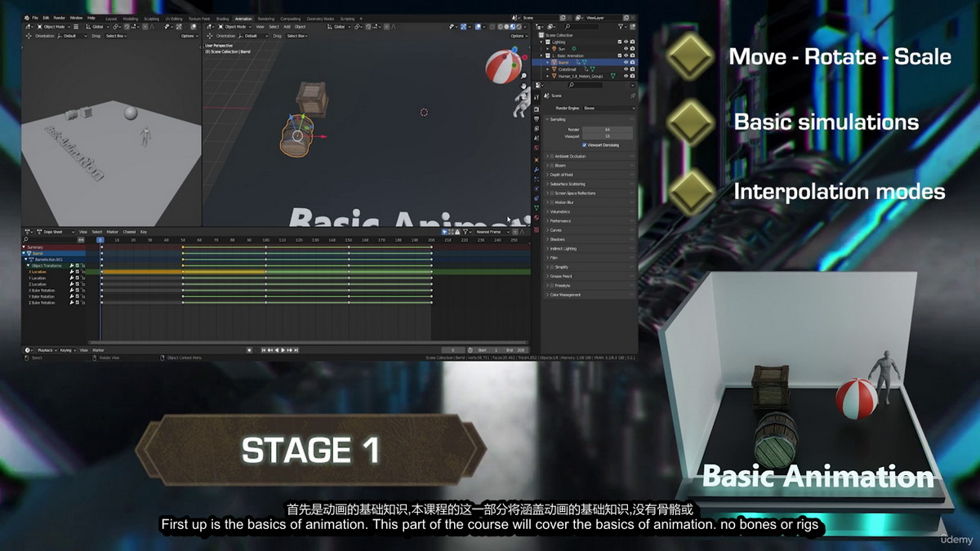This screenshot has width=980, height=551.
Task: Switch to the Compositing workspace tab
Action: point(290,17)
